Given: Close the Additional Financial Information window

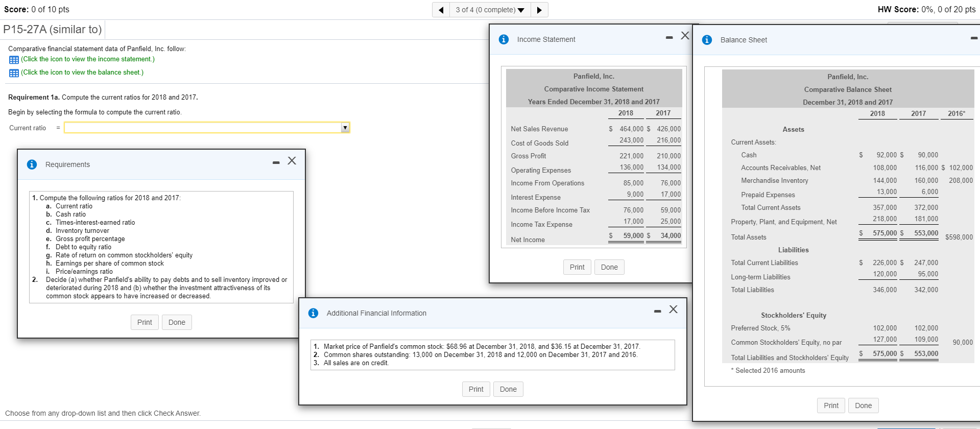Looking at the screenshot, I should pyautogui.click(x=673, y=309).
